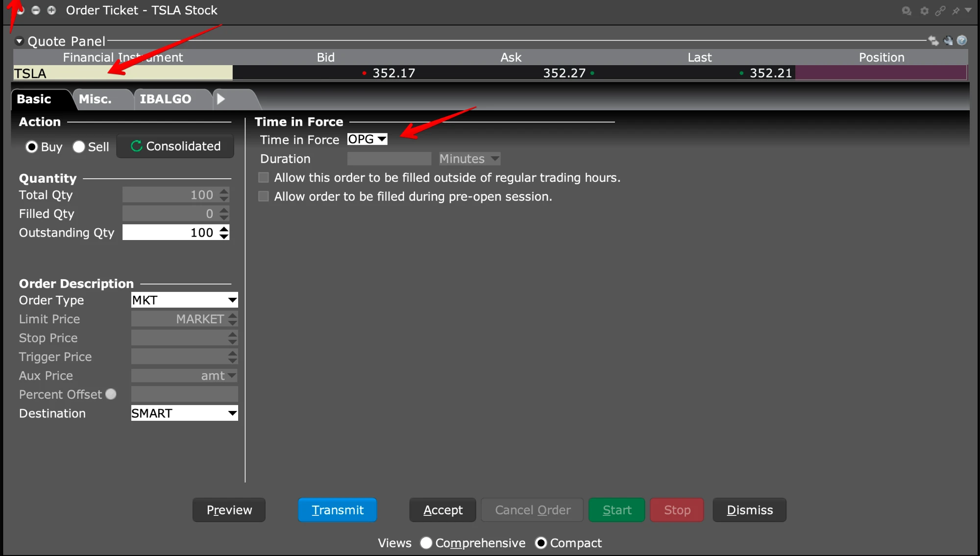The height and width of the screenshot is (556, 980).
Task: Click the Cancel Order button
Action: [533, 510]
